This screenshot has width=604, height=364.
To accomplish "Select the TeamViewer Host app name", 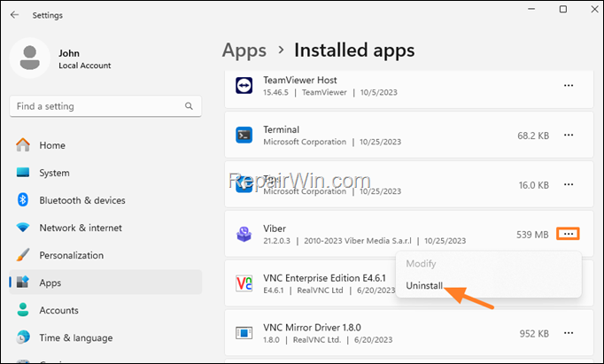I will pos(300,80).
